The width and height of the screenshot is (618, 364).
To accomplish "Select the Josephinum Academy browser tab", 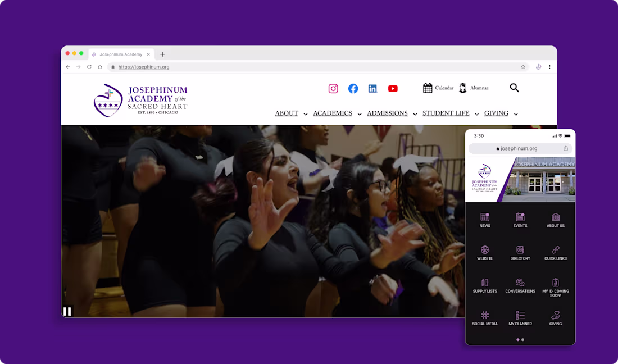I will [121, 54].
